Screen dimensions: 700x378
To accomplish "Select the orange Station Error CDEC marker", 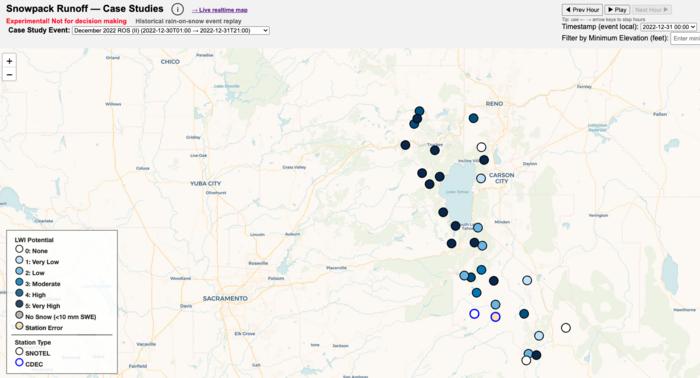I will 495,317.
